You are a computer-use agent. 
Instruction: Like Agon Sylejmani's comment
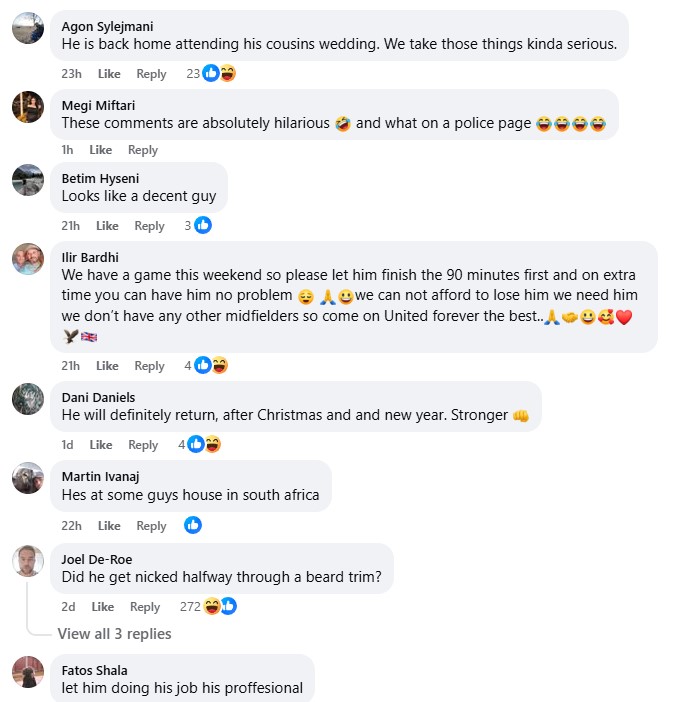pyautogui.click(x=109, y=74)
